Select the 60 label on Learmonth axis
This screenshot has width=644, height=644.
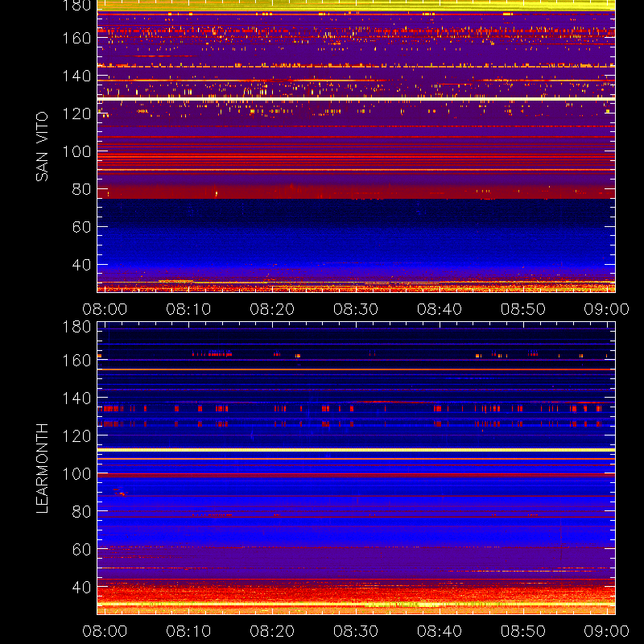81,549
